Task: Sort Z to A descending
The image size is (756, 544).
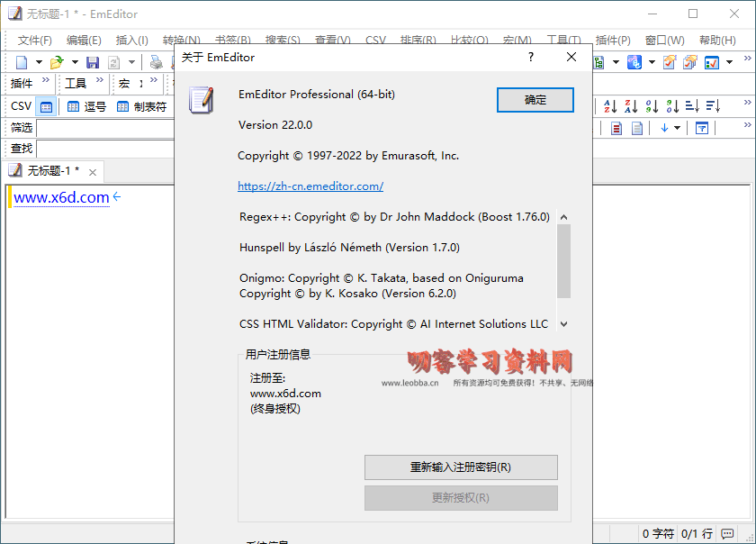Action: click(631, 105)
